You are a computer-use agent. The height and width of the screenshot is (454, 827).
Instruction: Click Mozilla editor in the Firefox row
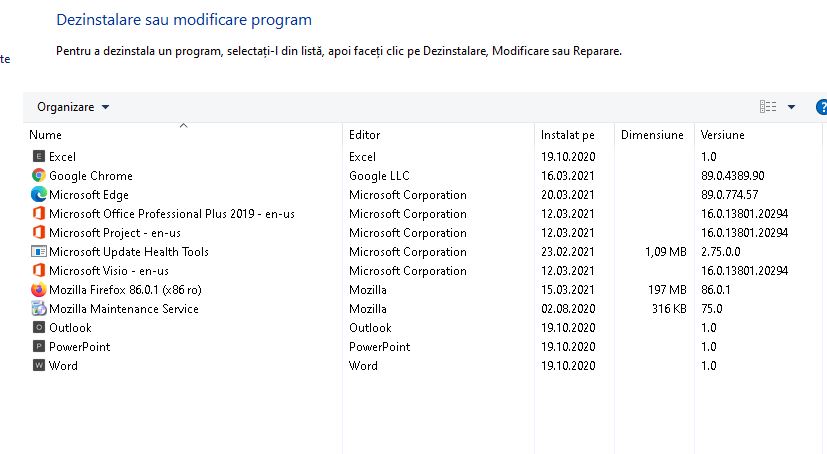368,289
